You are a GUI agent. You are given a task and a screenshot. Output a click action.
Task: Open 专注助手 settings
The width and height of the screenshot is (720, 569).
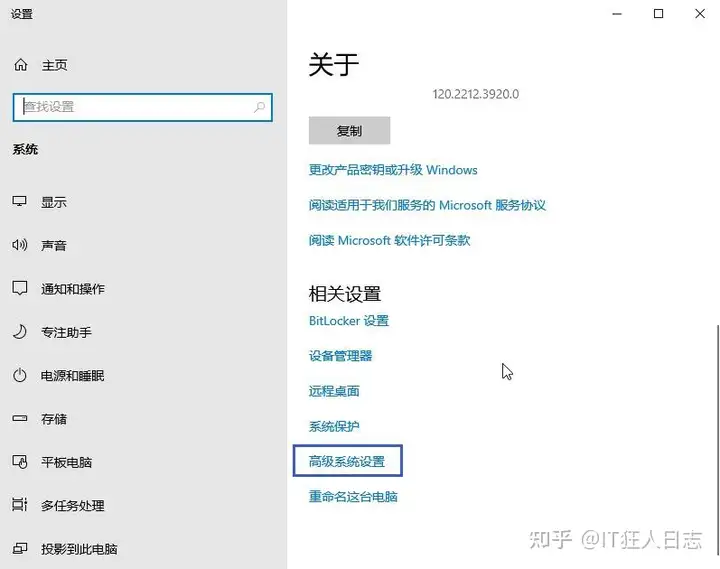(66, 332)
